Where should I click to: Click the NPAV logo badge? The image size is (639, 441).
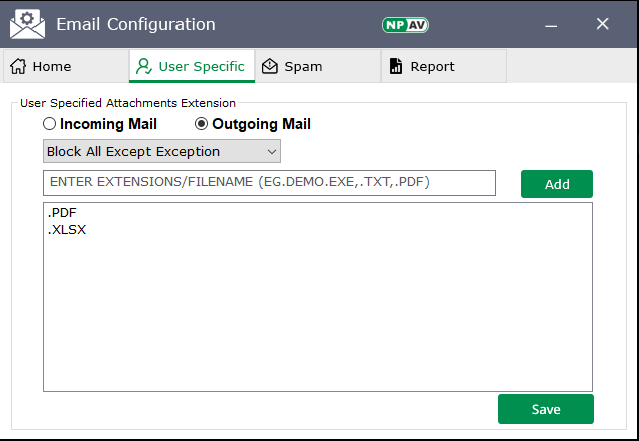(405, 24)
